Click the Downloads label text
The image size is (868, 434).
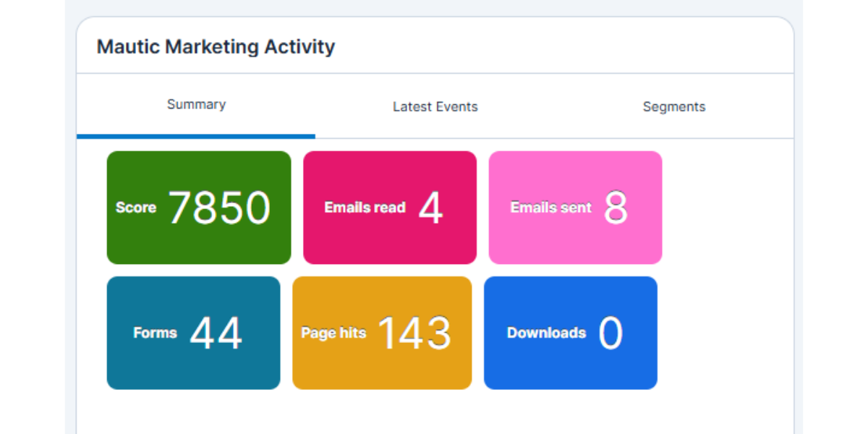pos(546,333)
